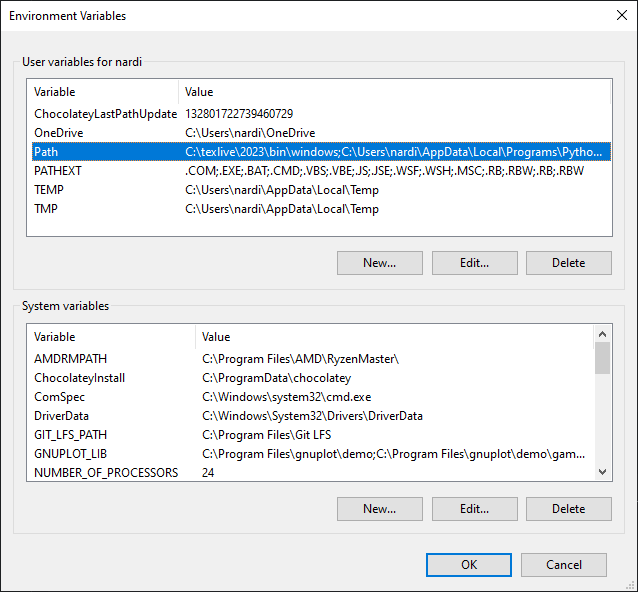Click value C:\Users\nardi\OneDrive
638x592 pixels.
point(250,133)
